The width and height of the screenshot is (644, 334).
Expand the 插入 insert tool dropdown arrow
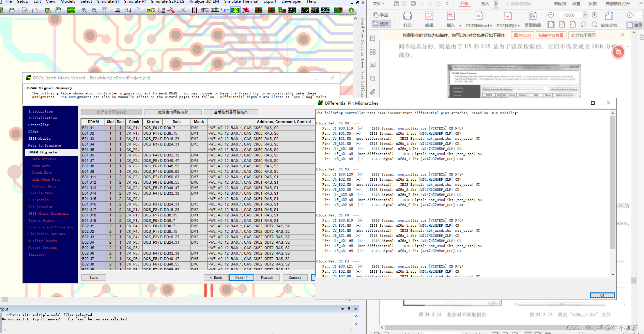[x=460, y=26]
